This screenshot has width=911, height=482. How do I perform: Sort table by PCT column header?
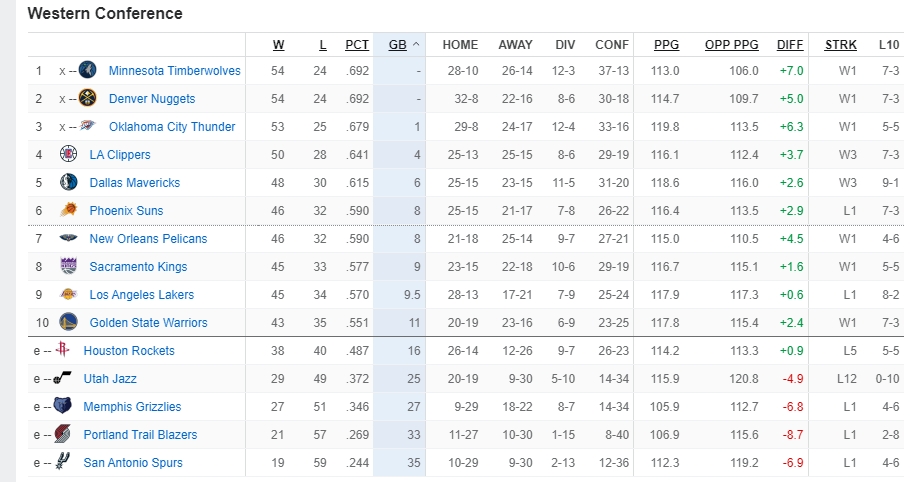tap(357, 45)
